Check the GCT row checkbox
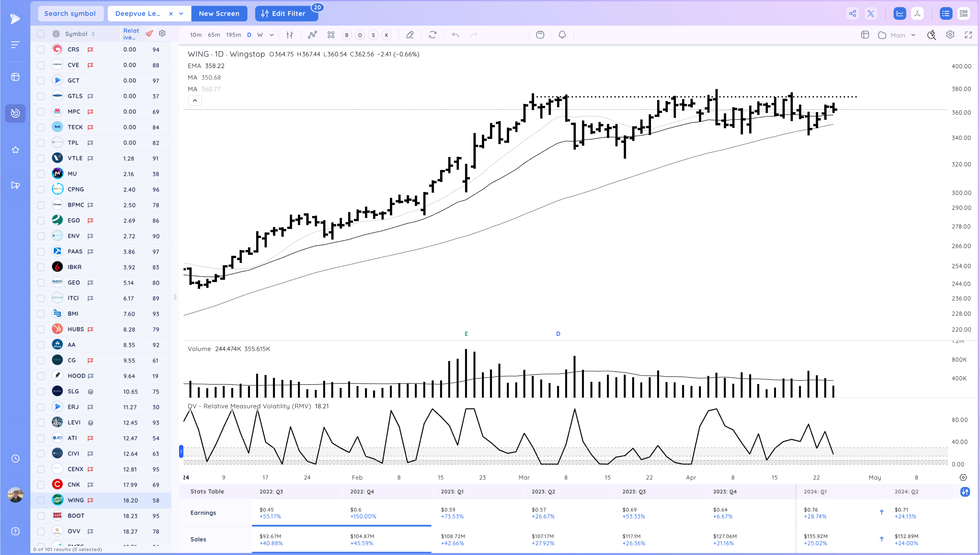 [x=41, y=81]
